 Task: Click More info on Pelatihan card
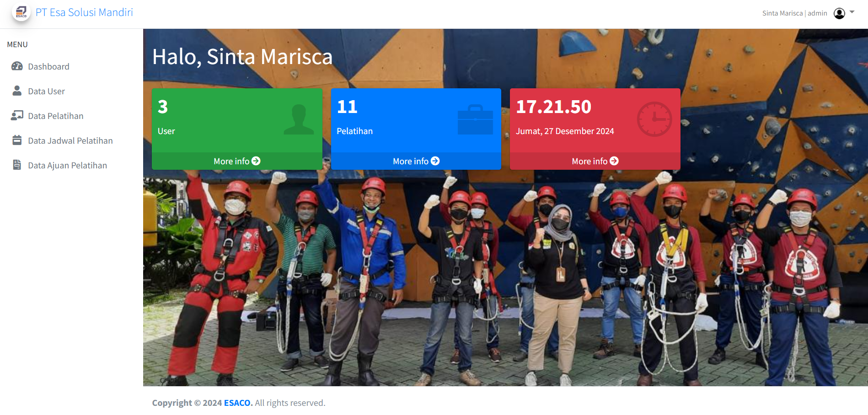coord(416,161)
